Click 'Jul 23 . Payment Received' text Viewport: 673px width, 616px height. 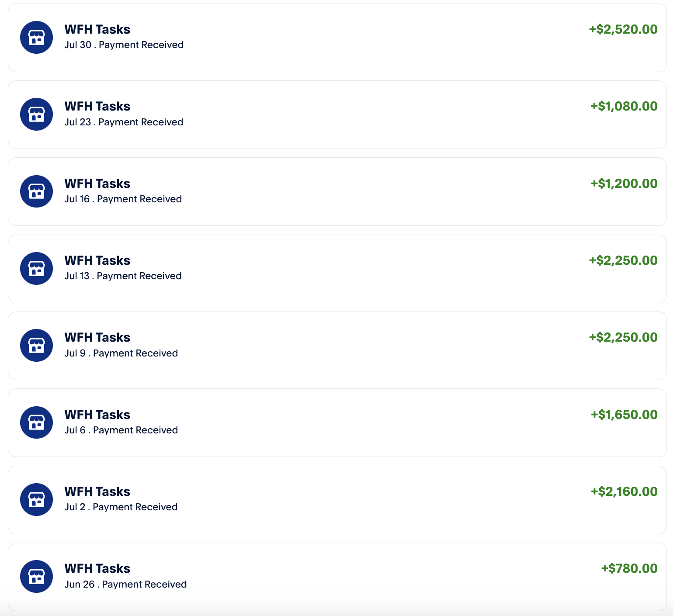[x=124, y=122]
